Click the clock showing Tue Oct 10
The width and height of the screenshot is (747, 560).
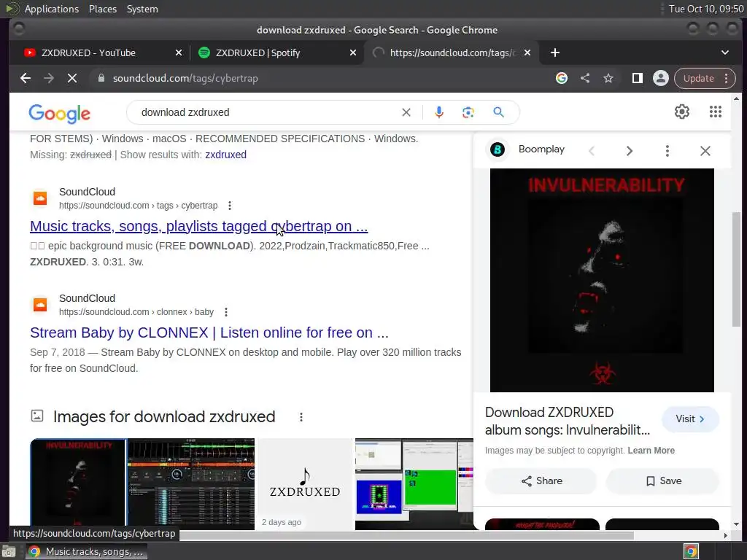coord(706,9)
